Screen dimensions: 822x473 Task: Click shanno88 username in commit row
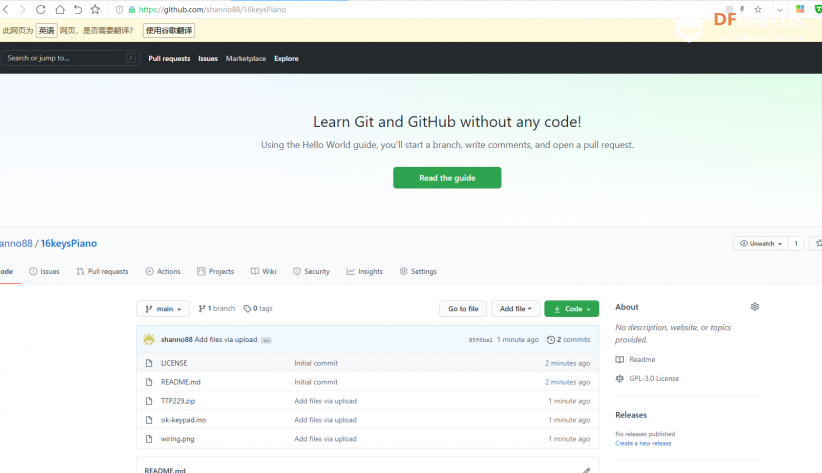[177, 339]
